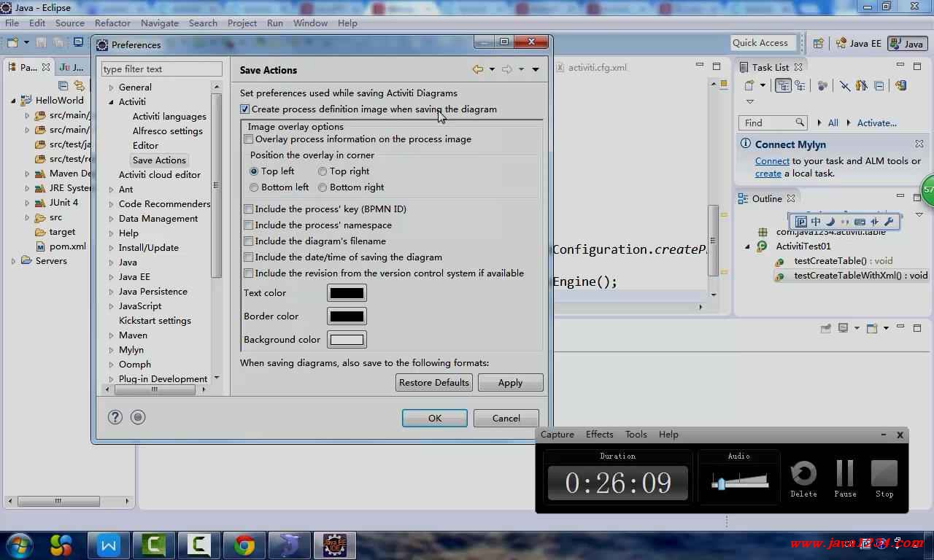Open the Project menu
Screen dimensions: 934x560
coord(242,23)
